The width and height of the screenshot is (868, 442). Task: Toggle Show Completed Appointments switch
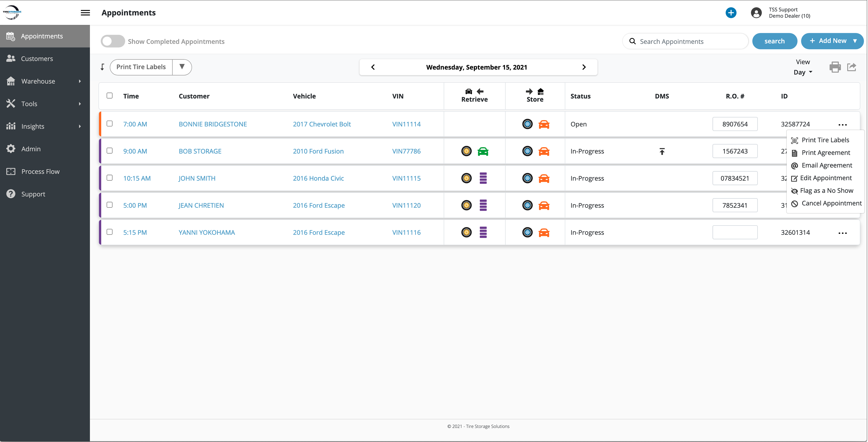point(113,41)
